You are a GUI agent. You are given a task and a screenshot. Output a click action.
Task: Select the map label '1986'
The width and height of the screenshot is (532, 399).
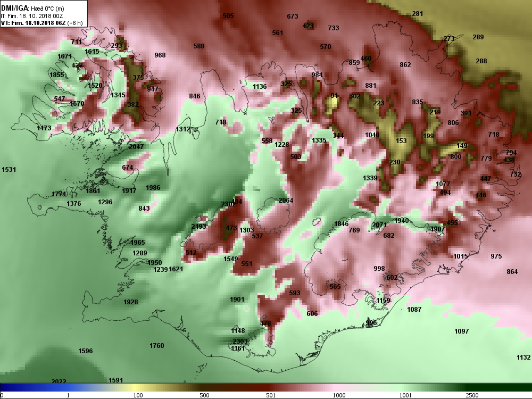coord(153,187)
